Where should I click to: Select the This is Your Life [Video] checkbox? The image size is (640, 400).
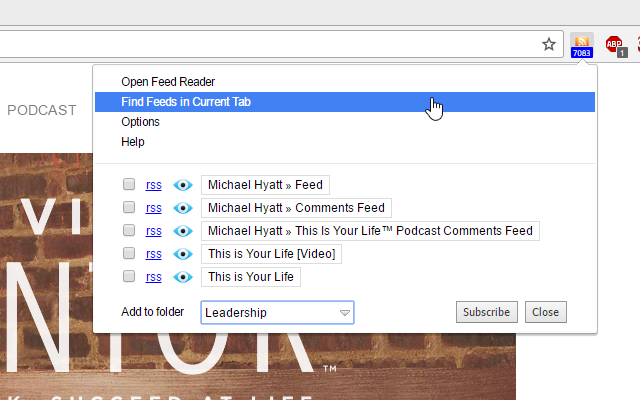point(129,254)
